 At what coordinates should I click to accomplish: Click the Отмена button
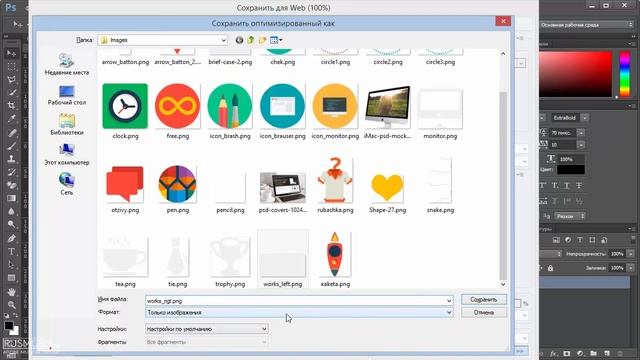click(x=484, y=313)
